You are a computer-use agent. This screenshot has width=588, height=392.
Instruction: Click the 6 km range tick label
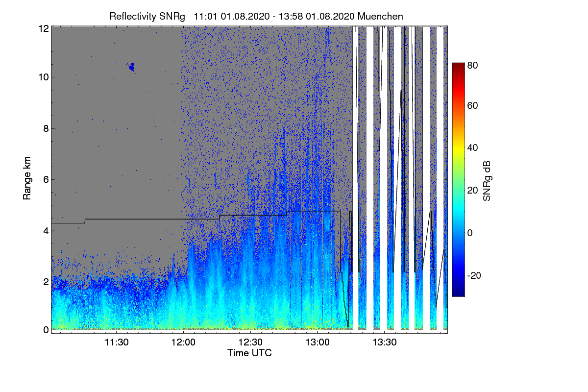point(46,179)
